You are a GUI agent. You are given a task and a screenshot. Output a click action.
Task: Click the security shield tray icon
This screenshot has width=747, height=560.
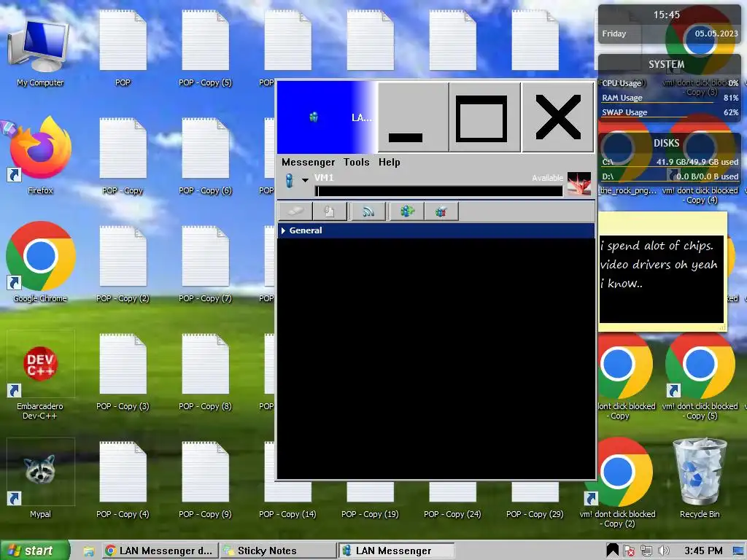[x=629, y=551]
